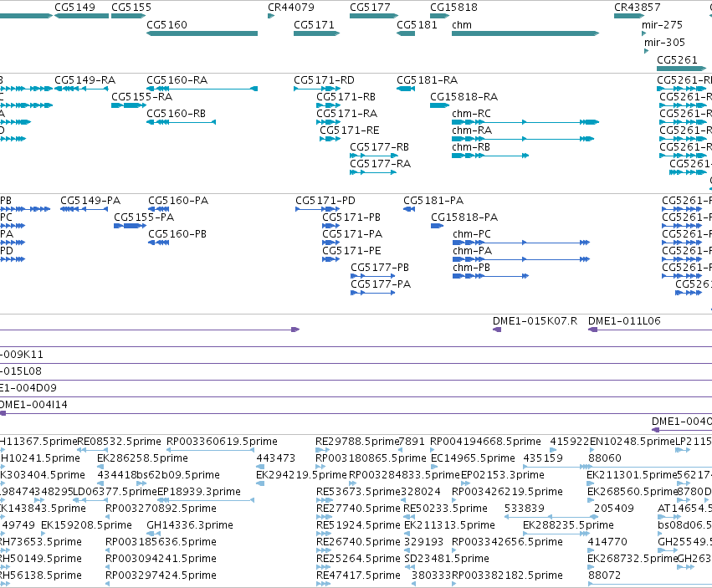This screenshot has width=712, height=588.
Task: Open transcript CG5171-RD label
Action: point(325,80)
